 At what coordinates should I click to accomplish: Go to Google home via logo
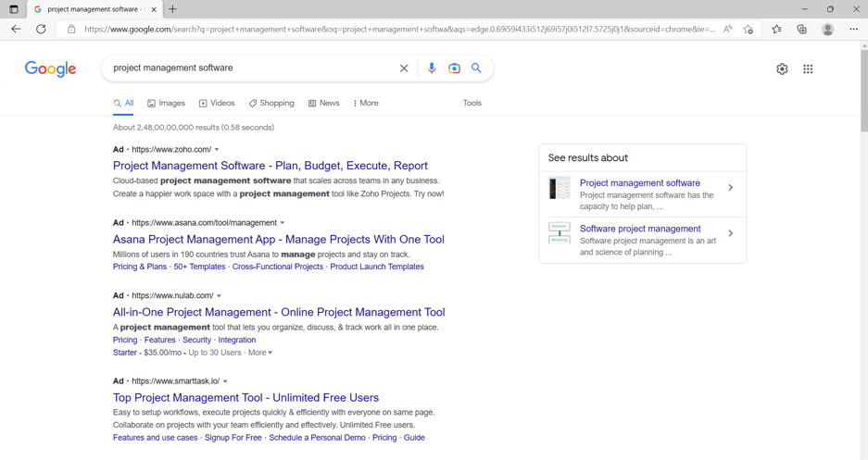point(50,68)
